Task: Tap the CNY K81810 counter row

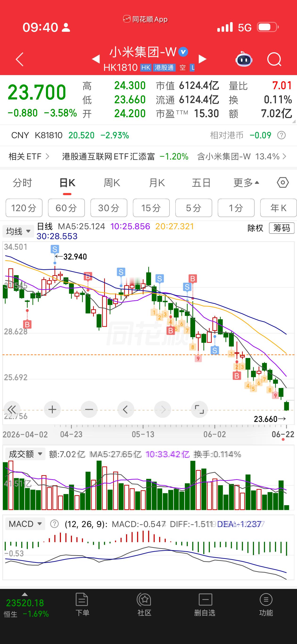Action: point(148,135)
